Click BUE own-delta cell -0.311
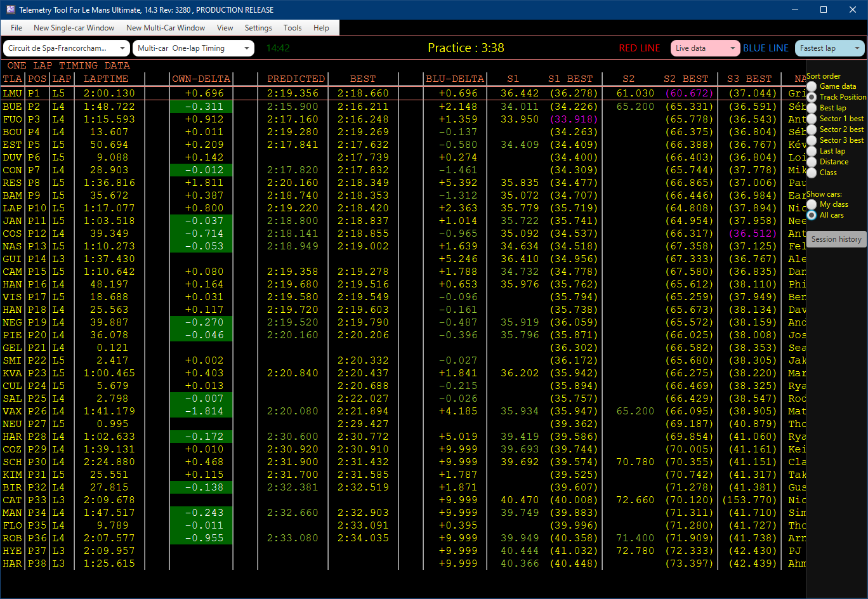The height and width of the screenshot is (599, 868). tap(201, 107)
